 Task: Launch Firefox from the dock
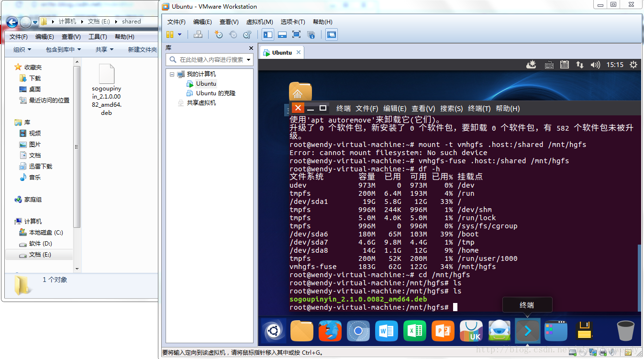click(330, 331)
